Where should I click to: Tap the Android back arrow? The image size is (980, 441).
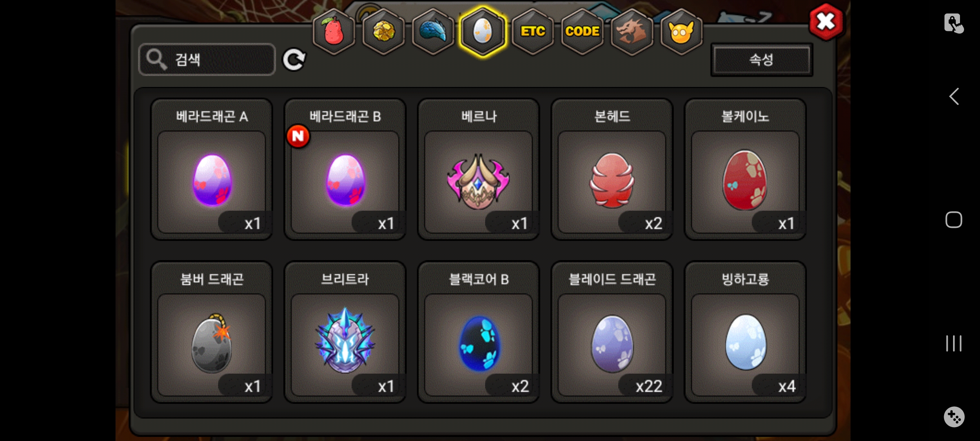tap(954, 97)
